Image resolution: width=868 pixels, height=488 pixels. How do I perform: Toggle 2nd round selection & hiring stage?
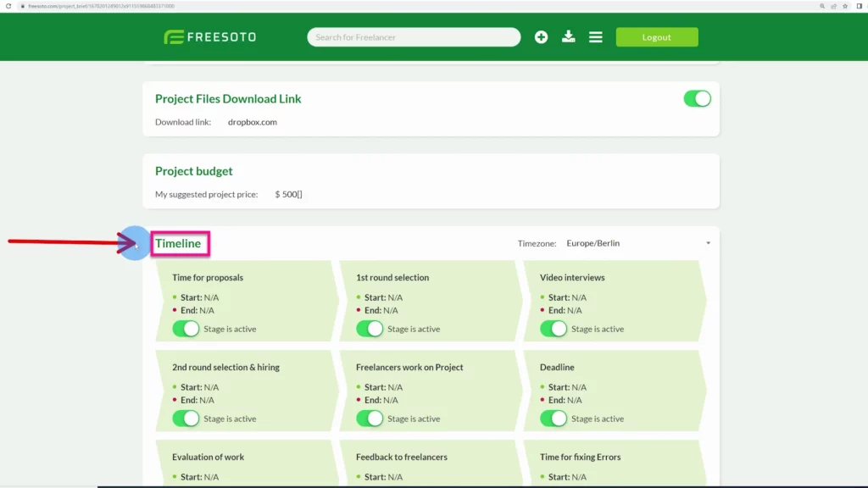tap(186, 419)
